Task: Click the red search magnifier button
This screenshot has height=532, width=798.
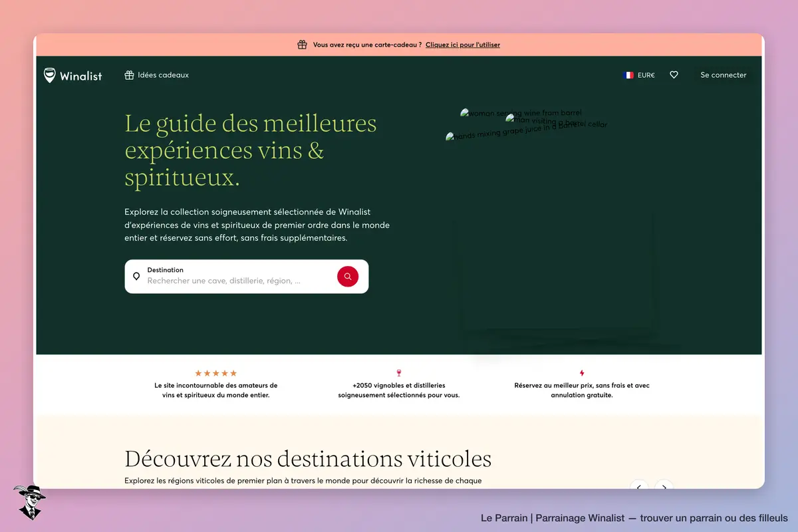Action: pos(348,276)
